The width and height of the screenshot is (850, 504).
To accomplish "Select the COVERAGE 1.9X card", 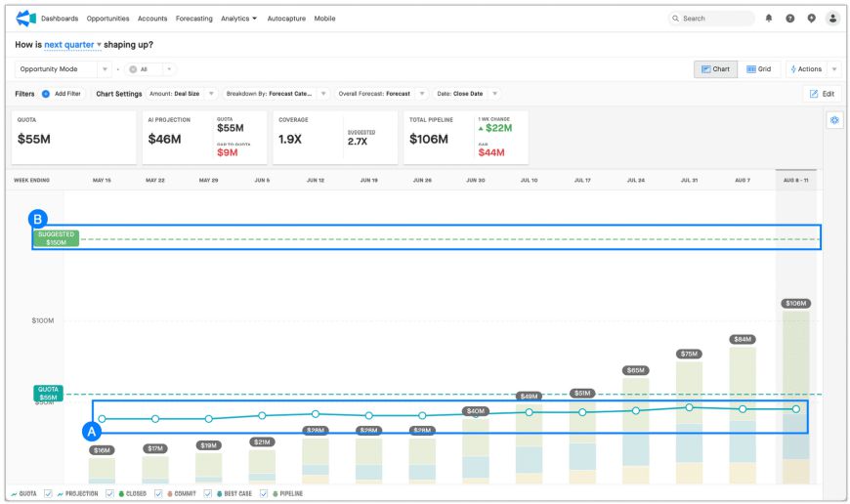I will click(335, 138).
